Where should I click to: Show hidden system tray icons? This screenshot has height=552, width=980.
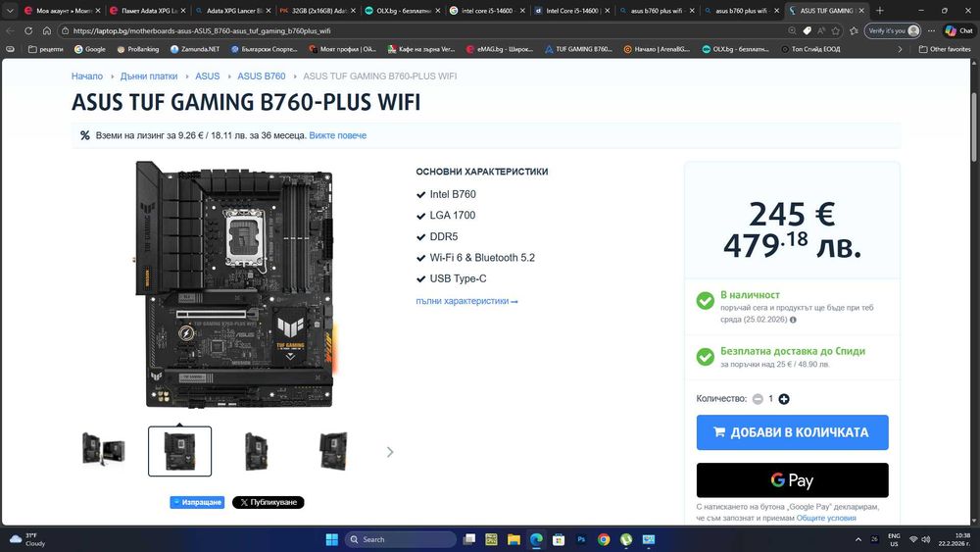coord(858,539)
